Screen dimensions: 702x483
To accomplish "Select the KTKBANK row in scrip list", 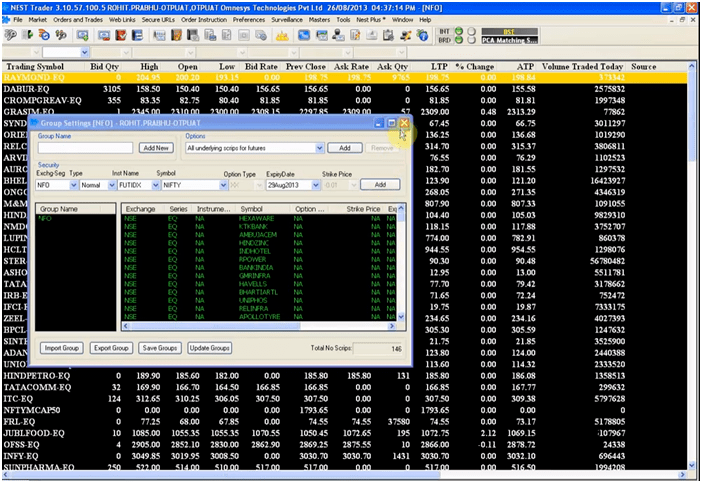I will coord(259,227).
